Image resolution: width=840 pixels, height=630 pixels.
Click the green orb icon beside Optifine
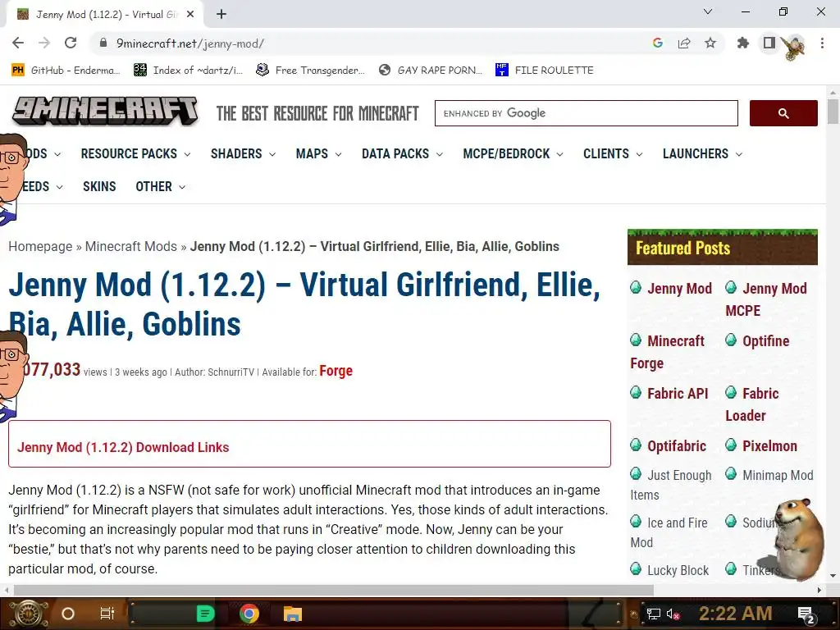click(731, 340)
